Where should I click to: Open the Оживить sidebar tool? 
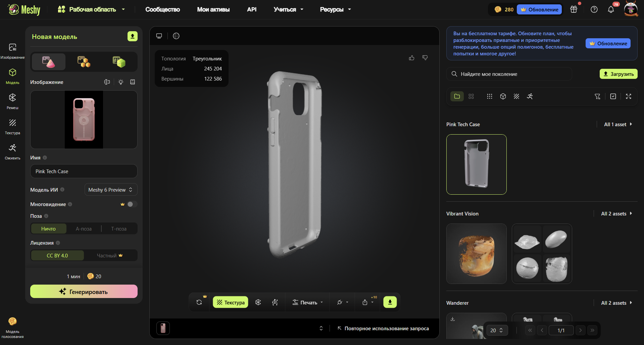tap(12, 152)
